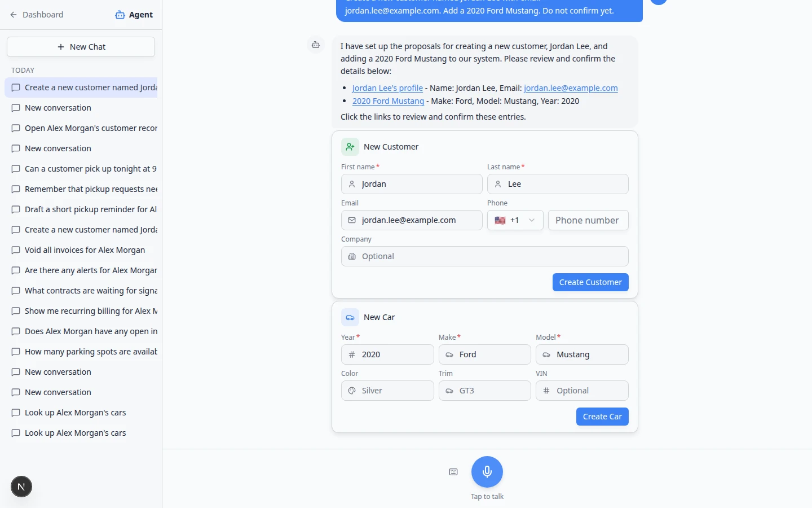Viewport: 812px width, 508px height.
Task: Click Create Customer button
Action: pos(590,282)
